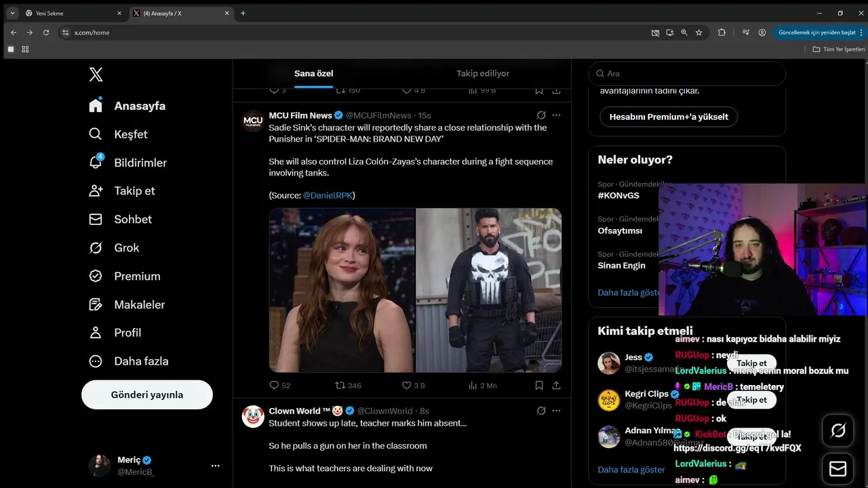
Task: Open Makaleler from the sidebar
Action: [x=127, y=304]
